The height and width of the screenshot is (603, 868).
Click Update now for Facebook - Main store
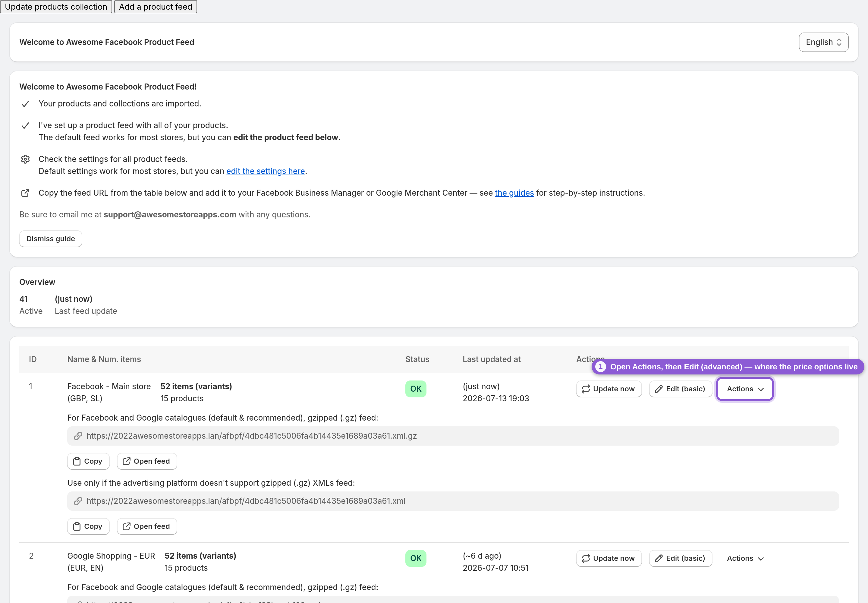pyautogui.click(x=609, y=389)
